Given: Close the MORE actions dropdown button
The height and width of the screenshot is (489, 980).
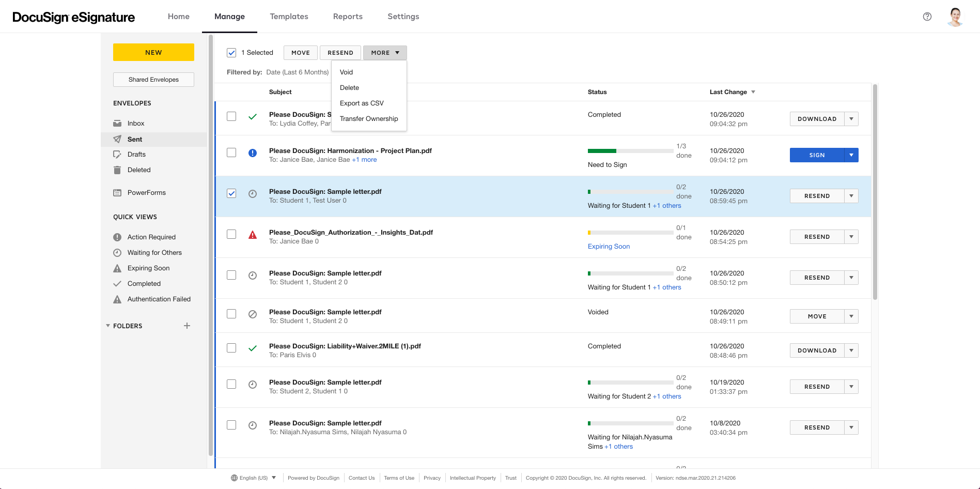Looking at the screenshot, I should (385, 53).
